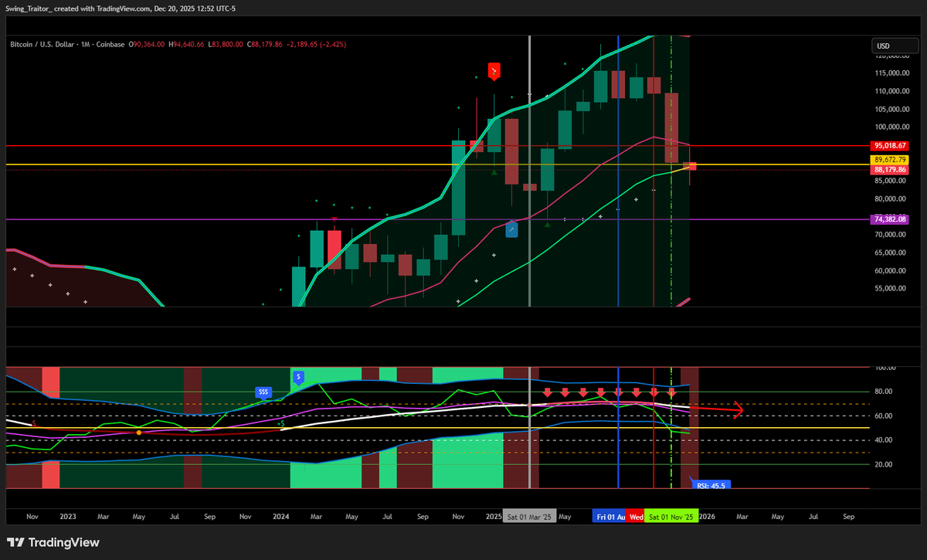The height and width of the screenshot is (560, 927).
Task: Click the 55,000.00 price axis tick
Action: coord(891,289)
